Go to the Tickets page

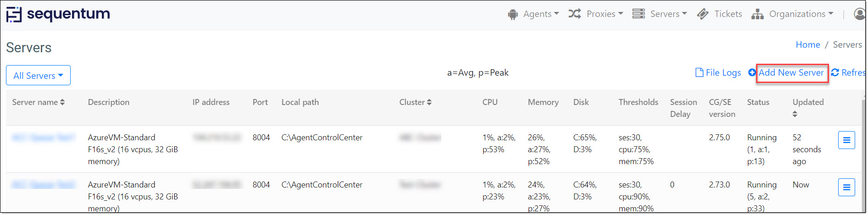click(x=719, y=14)
